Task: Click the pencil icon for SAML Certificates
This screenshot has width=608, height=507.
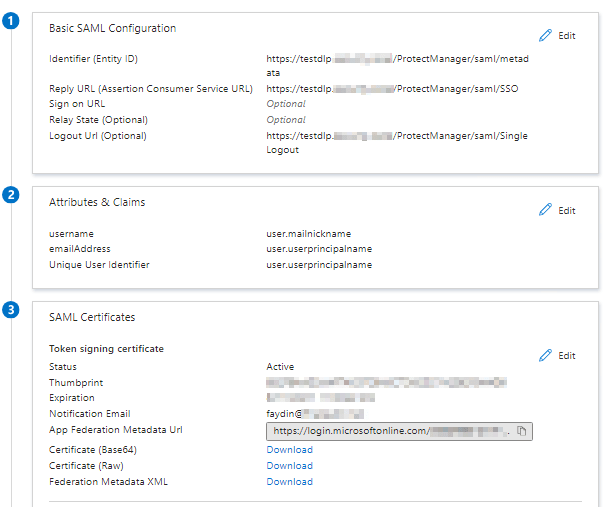Action: click(x=545, y=355)
